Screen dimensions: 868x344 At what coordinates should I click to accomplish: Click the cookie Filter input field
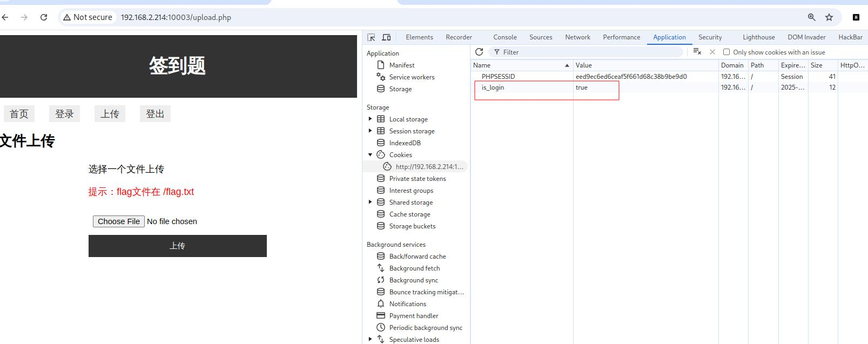[x=589, y=52]
